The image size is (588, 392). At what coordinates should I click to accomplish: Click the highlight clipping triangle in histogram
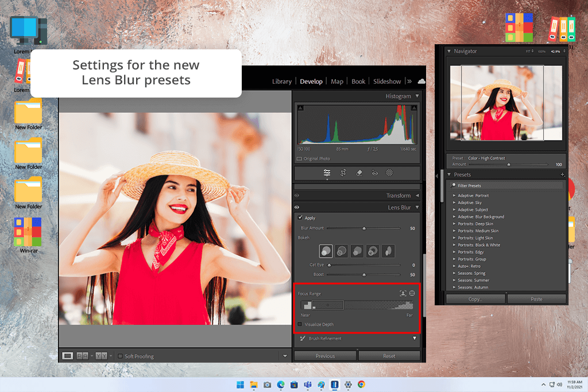414,108
